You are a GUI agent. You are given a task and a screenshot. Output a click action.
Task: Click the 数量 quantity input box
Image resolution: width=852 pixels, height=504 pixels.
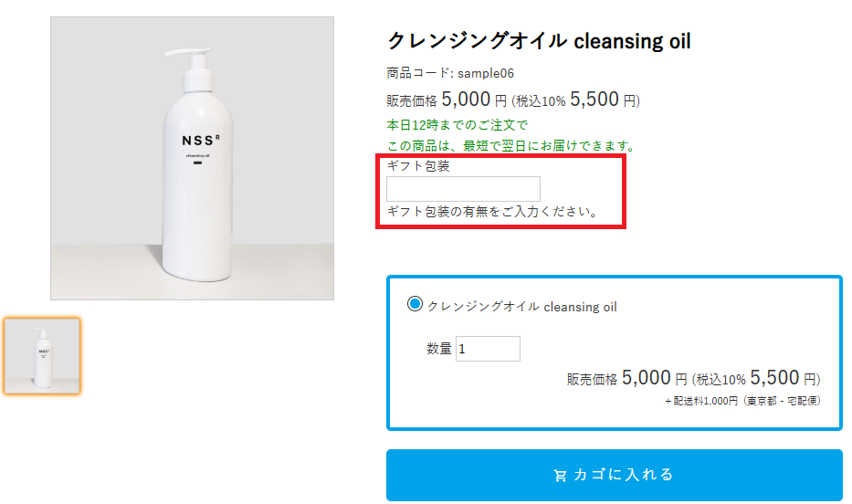pyautogui.click(x=488, y=349)
